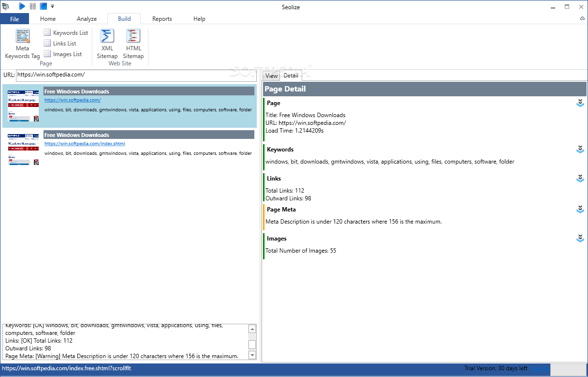This screenshot has width=588, height=377.
Task: Click the 'Trial Version, 30 days left' status text
Action: (496, 368)
